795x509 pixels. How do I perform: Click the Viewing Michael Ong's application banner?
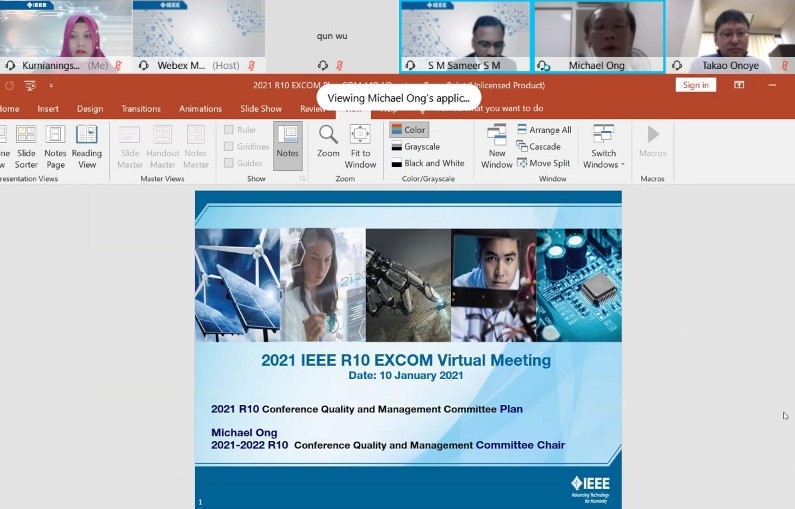[x=399, y=98]
